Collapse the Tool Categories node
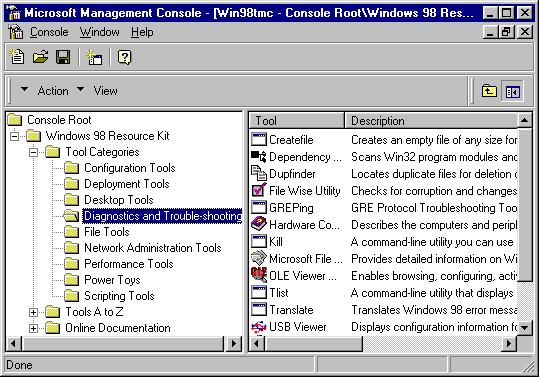 click(x=33, y=152)
